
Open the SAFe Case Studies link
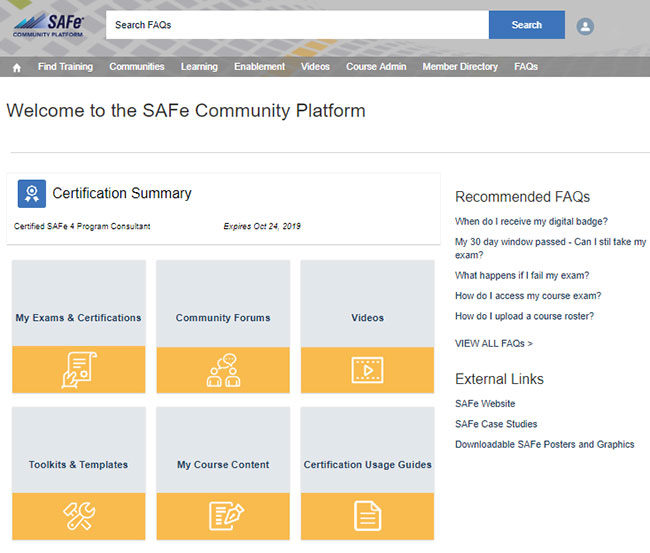496,424
